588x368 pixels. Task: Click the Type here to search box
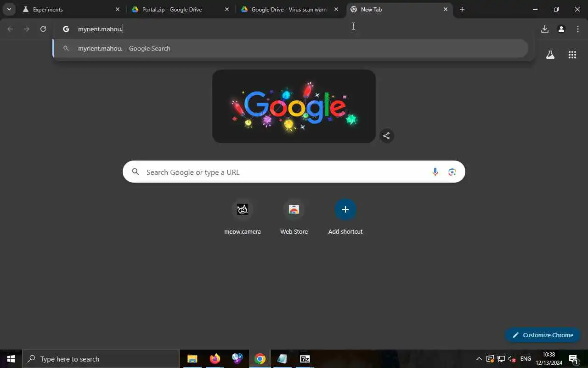101,359
